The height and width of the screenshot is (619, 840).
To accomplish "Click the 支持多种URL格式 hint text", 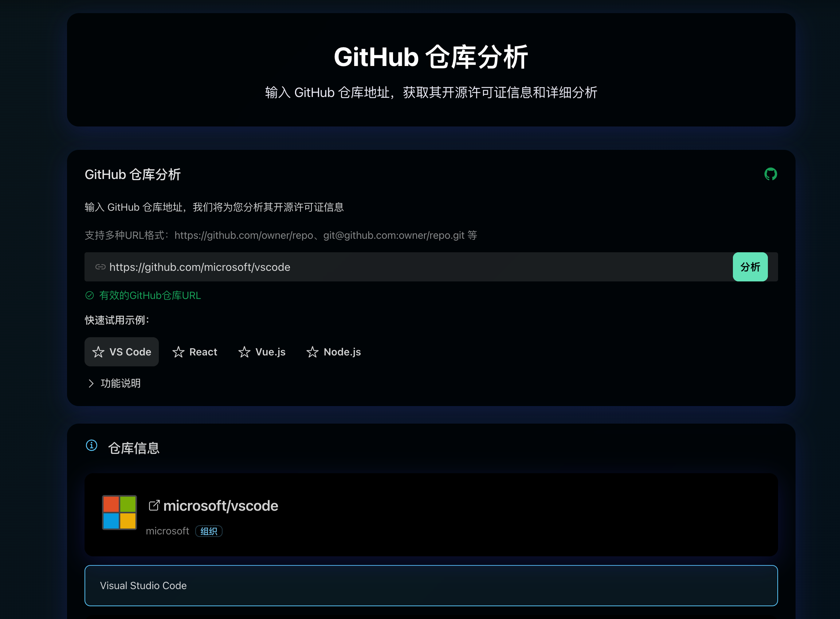I will [281, 235].
